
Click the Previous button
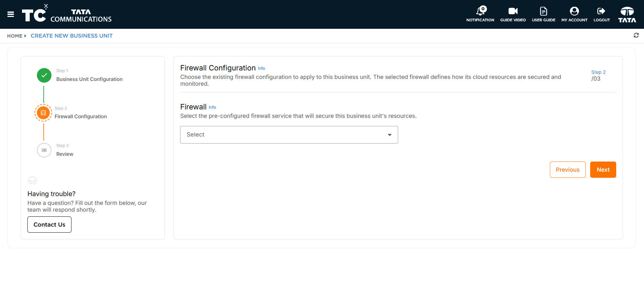coord(567,170)
